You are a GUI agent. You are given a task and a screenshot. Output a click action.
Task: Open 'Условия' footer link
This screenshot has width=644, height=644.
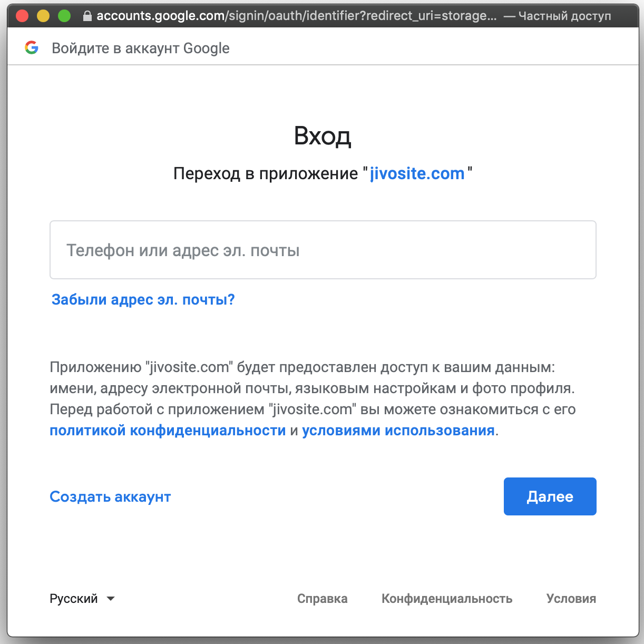(571, 599)
